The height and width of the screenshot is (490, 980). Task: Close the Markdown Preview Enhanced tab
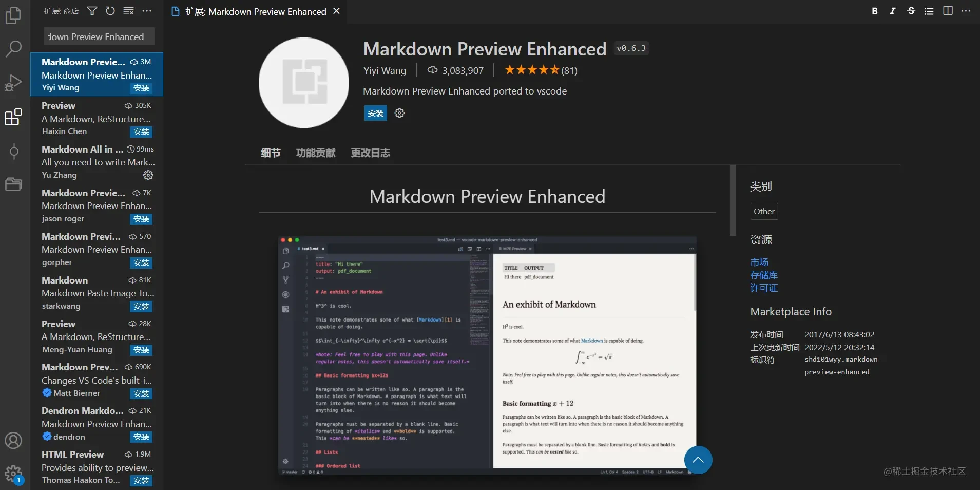tap(336, 11)
